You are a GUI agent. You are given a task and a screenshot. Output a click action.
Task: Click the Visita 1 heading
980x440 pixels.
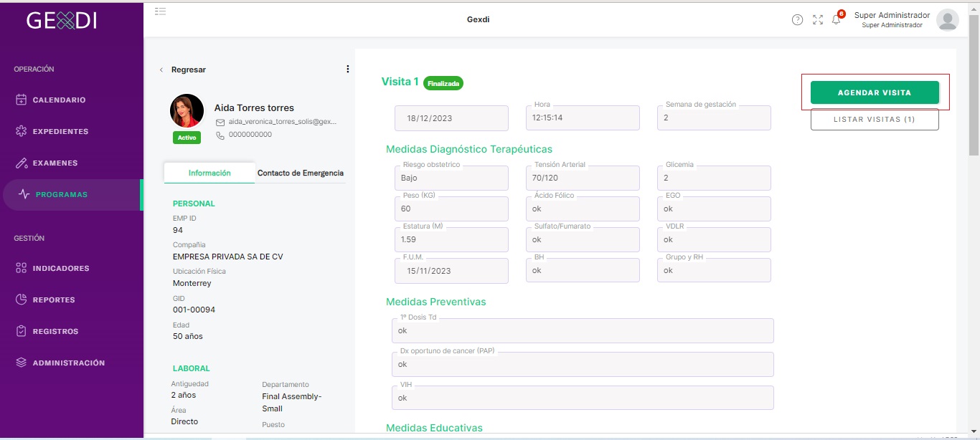400,82
